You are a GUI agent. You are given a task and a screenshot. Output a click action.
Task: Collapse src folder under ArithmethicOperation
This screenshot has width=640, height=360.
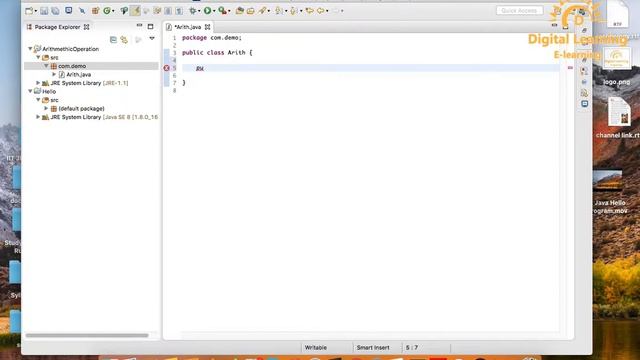(38, 58)
